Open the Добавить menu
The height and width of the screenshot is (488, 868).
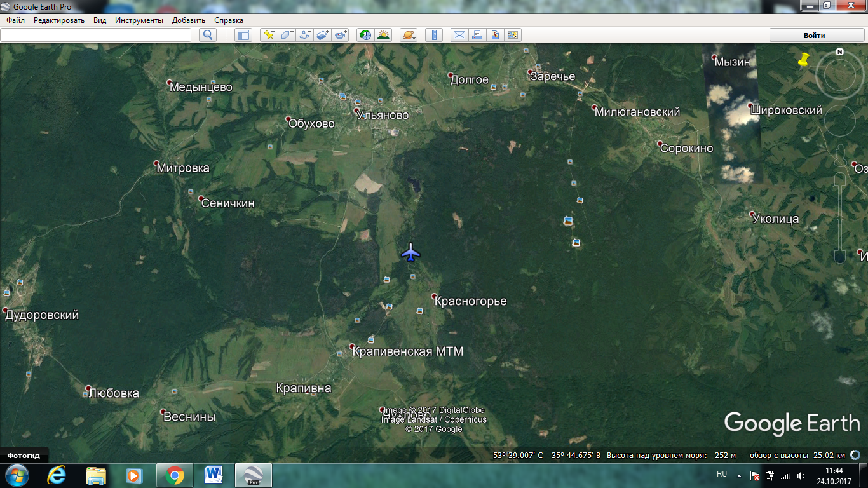pos(189,20)
